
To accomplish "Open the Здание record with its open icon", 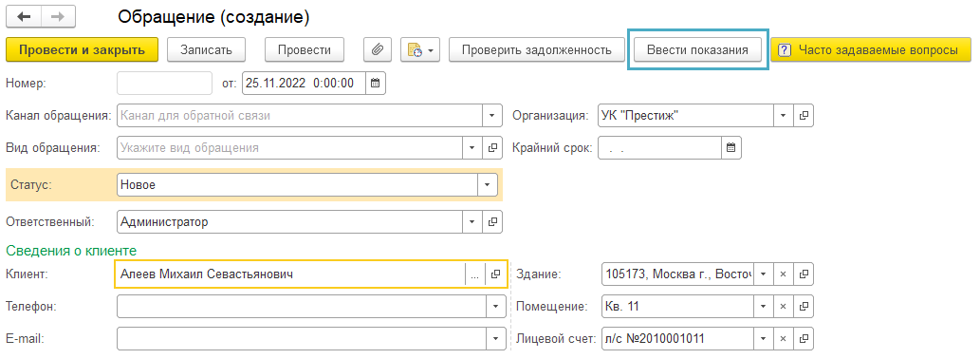I will coord(804,274).
